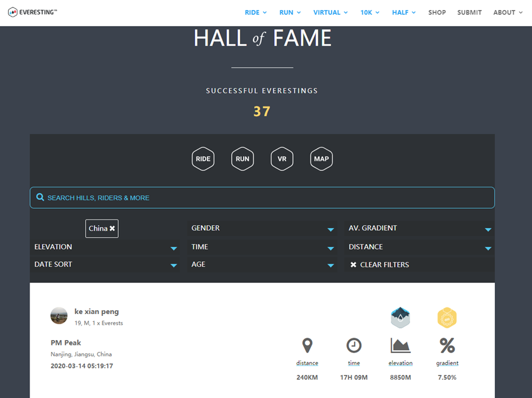Click the elevation label link
Viewport: 532px width, 398px height.
pyautogui.click(x=400, y=363)
